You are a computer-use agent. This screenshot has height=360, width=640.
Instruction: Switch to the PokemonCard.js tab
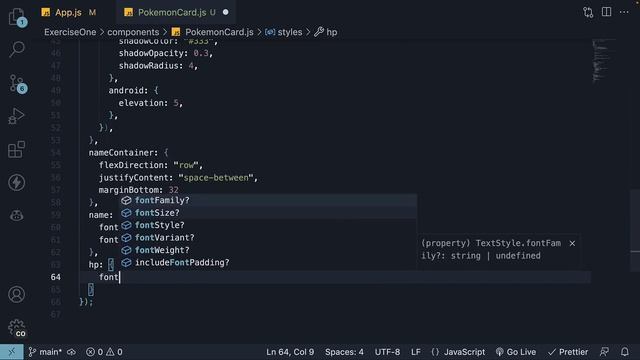(x=172, y=12)
